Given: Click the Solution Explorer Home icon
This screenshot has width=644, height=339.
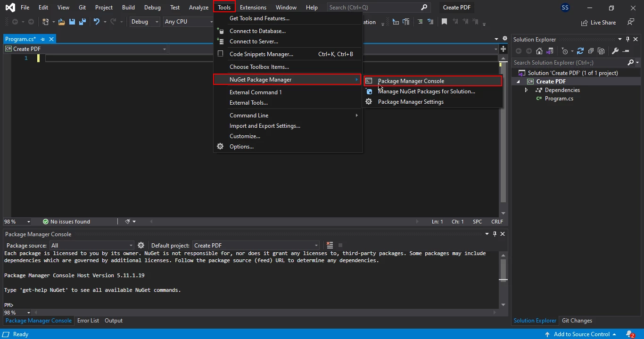Looking at the screenshot, I should click(x=539, y=51).
